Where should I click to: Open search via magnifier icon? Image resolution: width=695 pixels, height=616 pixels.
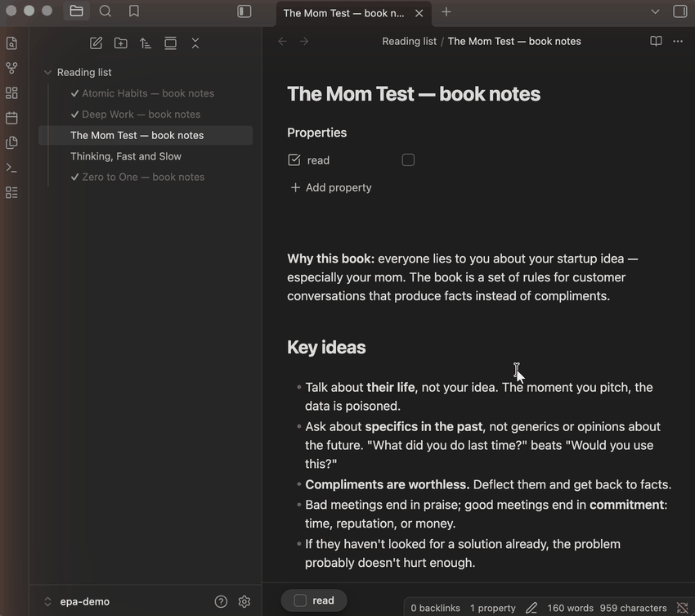[105, 11]
